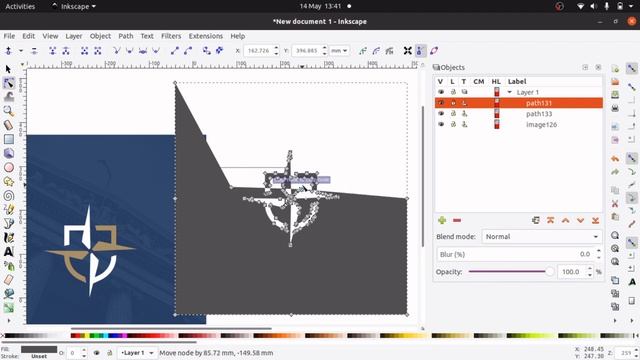Select the Star and polygon tool

point(8,182)
